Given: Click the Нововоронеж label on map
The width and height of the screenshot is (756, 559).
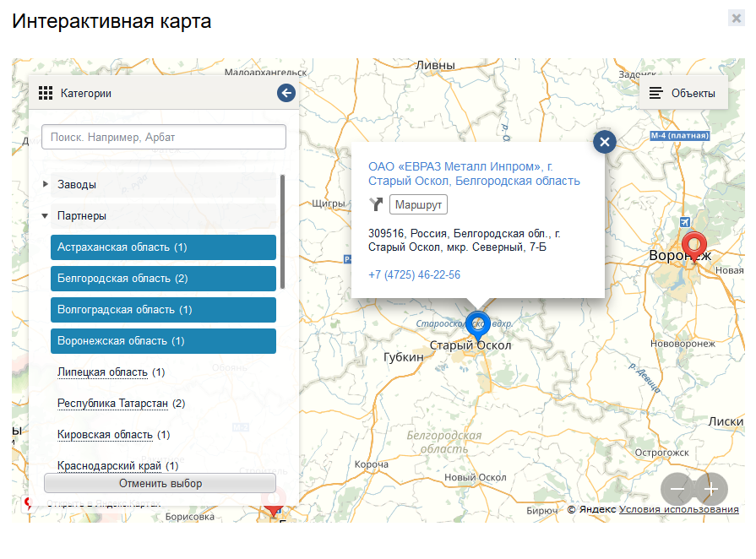Looking at the screenshot, I should pos(683,344).
